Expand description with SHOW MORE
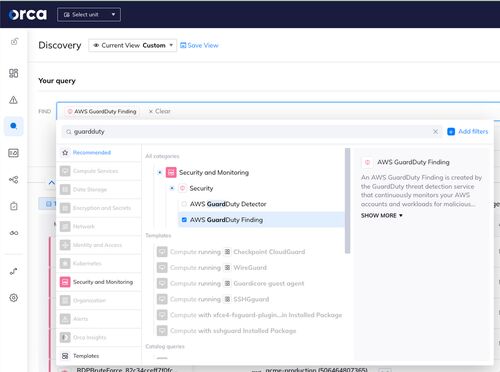Screen dimensions: 500x372 tap(382, 216)
